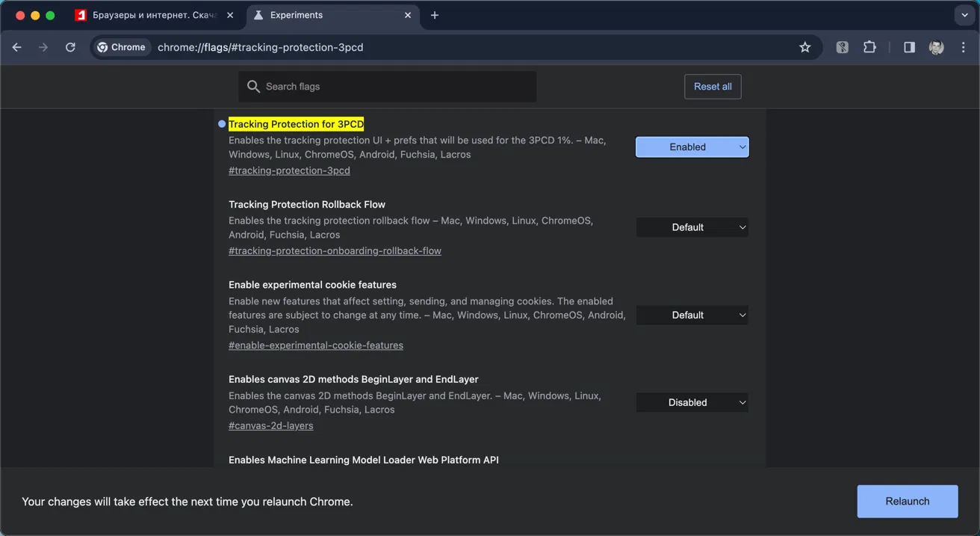Open Chrome's three-dot menu
980x536 pixels.
pyautogui.click(x=961, y=47)
